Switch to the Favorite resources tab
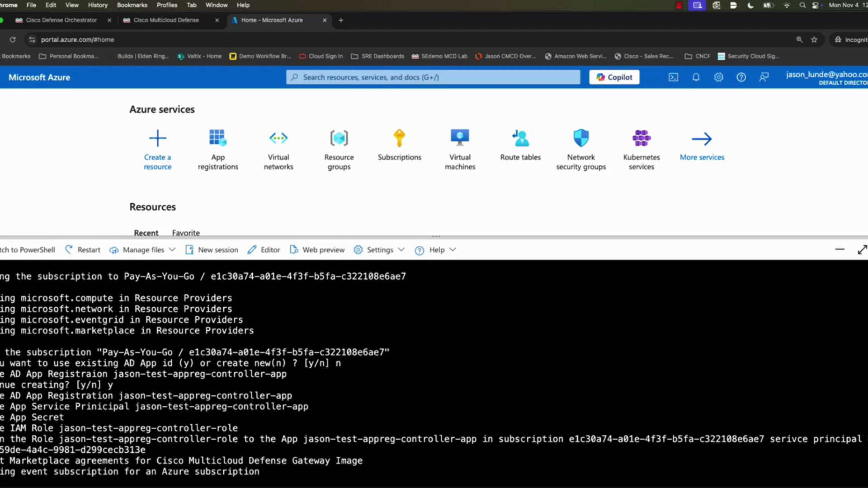Viewport: 868px width, 488px height. [186, 233]
